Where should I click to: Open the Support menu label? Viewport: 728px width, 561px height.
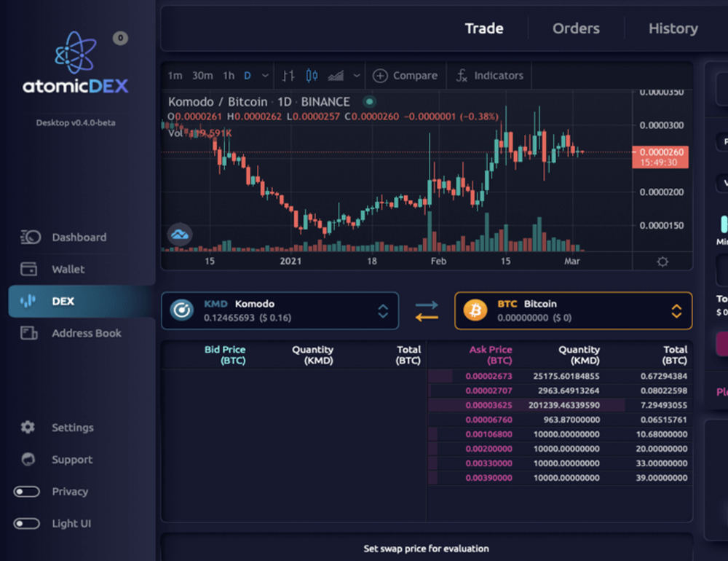[72, 459]
